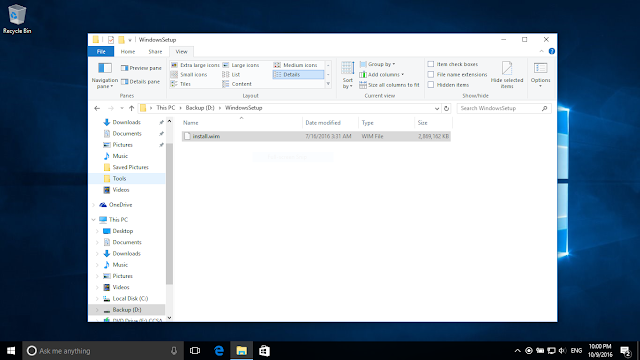Switch to Tiles layout

[181, 84]
